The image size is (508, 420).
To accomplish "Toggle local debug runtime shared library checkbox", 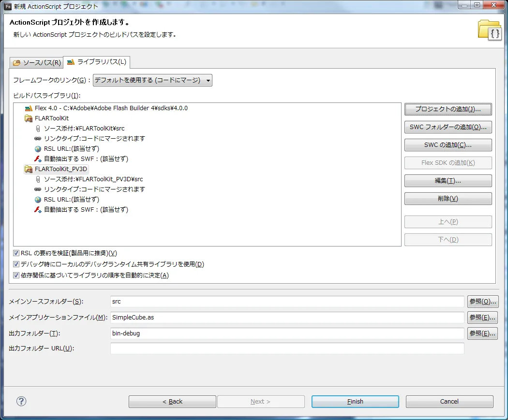I will (16, 264).
